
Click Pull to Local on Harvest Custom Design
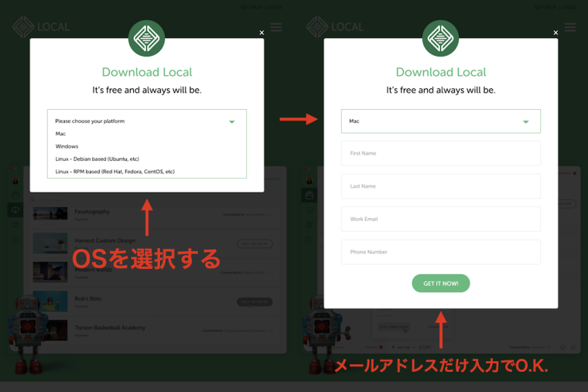click(x=255, y=244)
